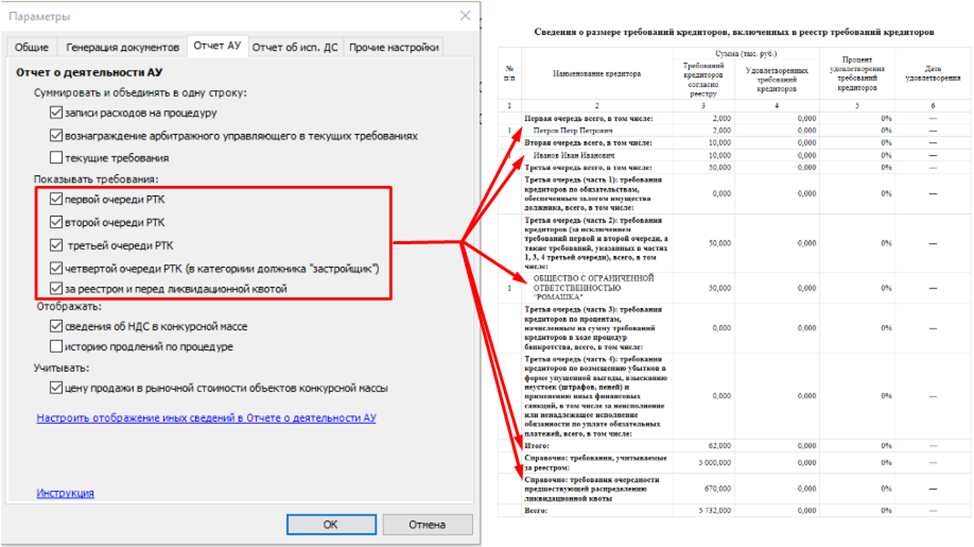974x547 pixels.
Task: Open Настроить отображение иных сведений link
Action: coord(206,418)
